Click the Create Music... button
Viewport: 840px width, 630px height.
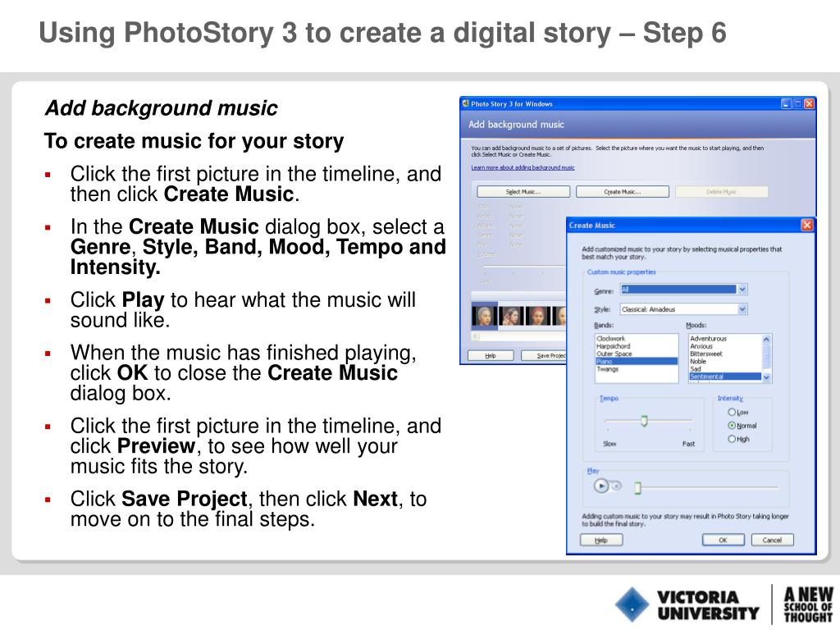tap(623, 192)
